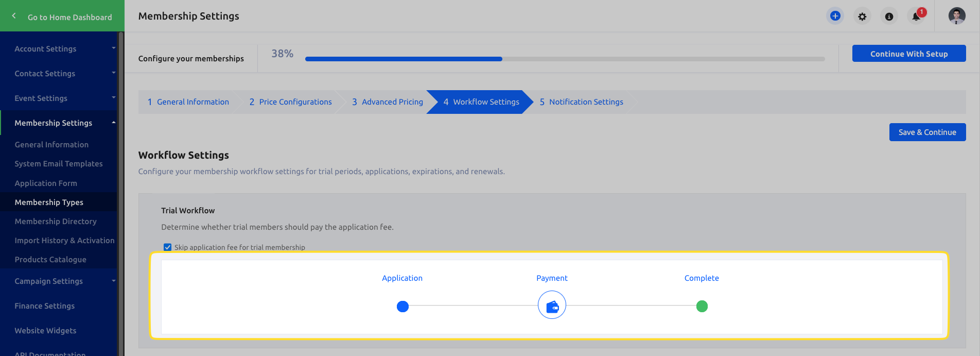Expand the Account Settings menu
This screenshot has height=356, width=980.
tap(59, 48)
